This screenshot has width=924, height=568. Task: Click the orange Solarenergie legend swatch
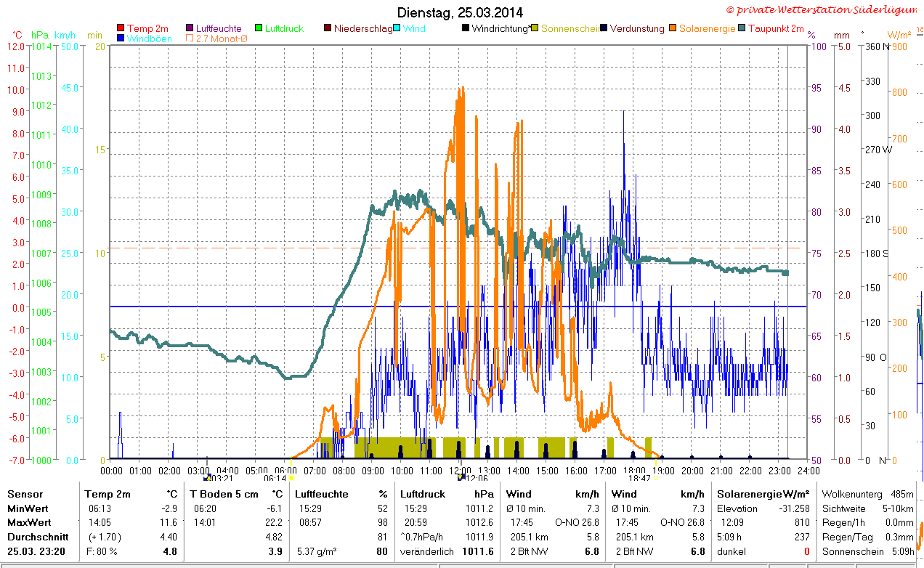(x=673, y=28)
